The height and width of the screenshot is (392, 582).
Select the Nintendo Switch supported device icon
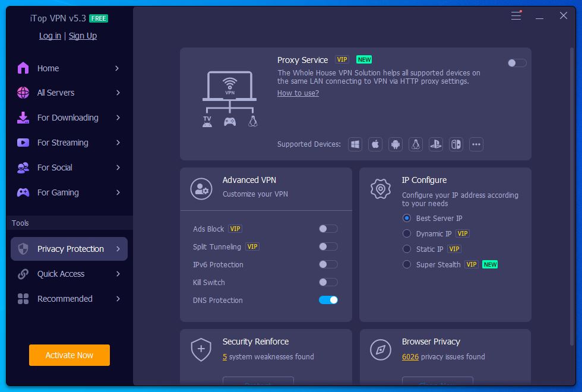456,144
